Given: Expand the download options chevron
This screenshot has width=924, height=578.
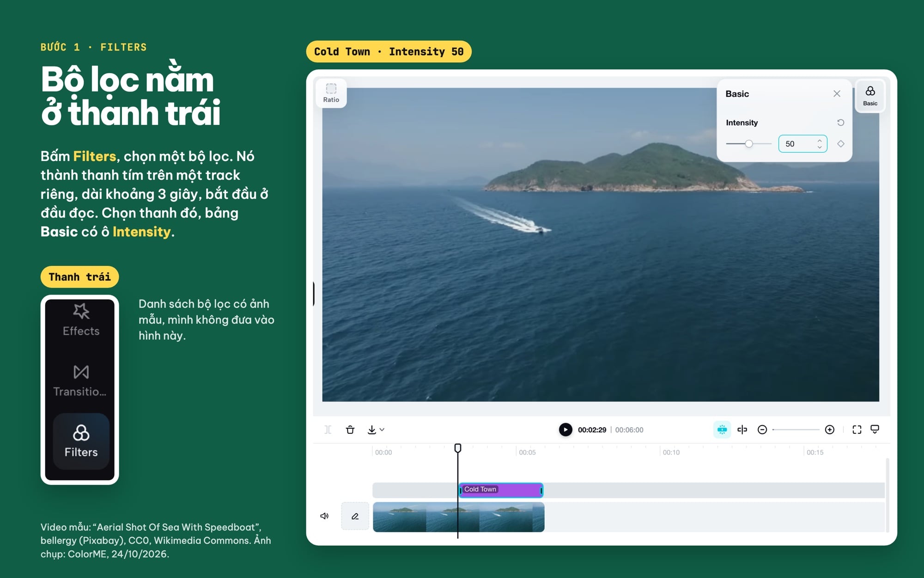Looking at the screenshot, I should [x=382, y=430].
